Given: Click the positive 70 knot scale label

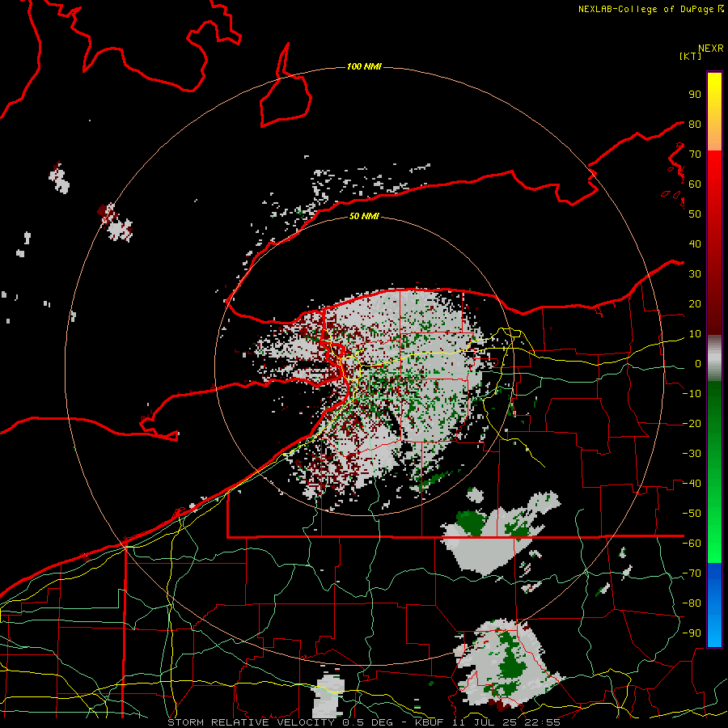Looking at the screenshot, I should 695,154.
